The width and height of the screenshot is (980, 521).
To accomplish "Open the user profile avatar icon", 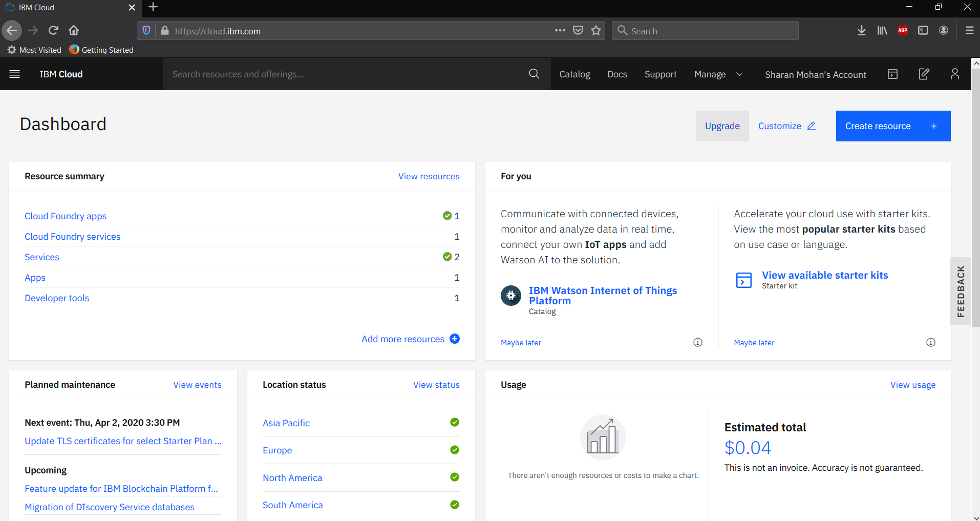I will [954, 74].
